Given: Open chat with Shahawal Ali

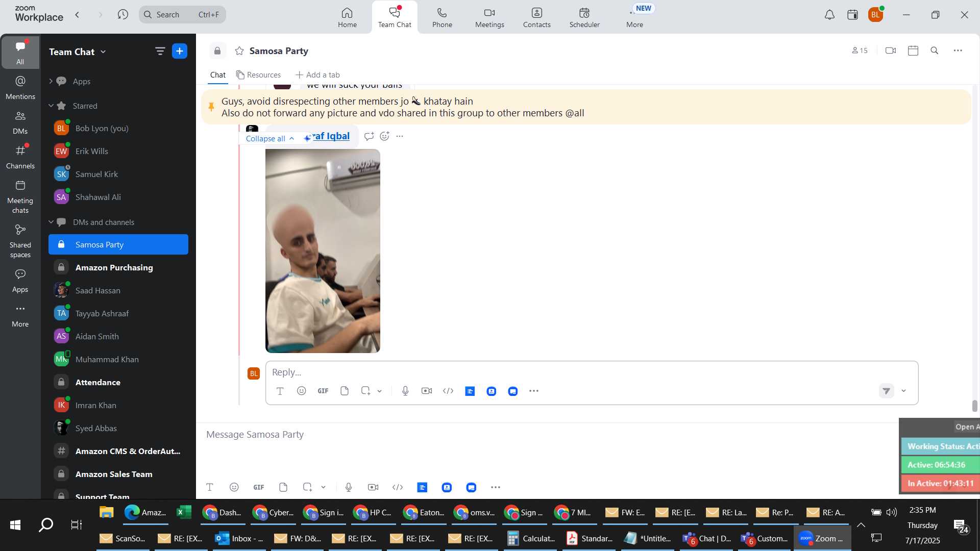Looking at the screenshot, I should (x=118, y=197).
